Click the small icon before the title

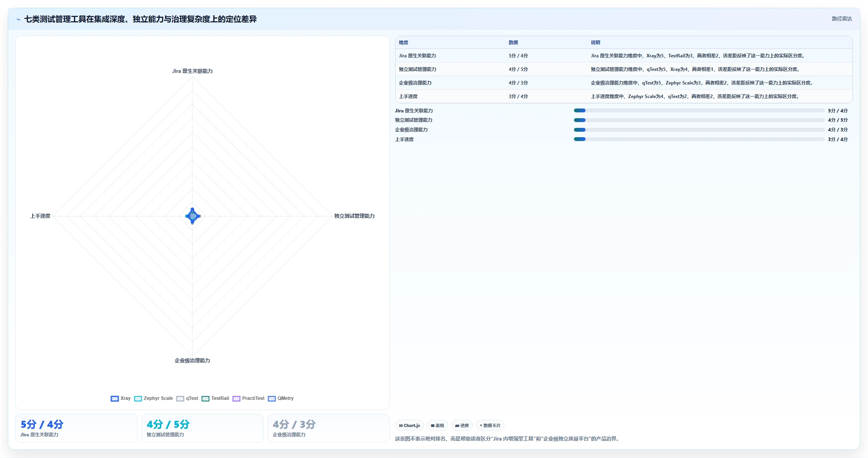(18, 19)
